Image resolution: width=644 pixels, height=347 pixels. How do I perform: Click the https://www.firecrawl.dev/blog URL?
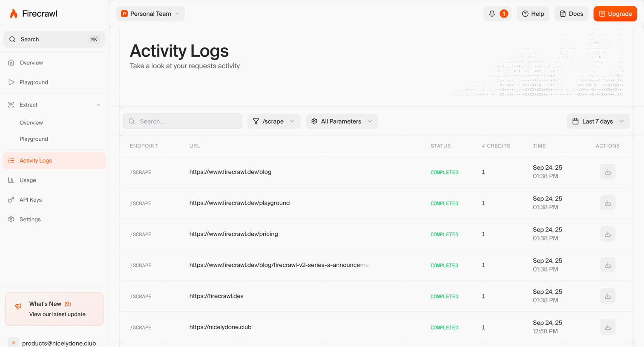click(230, 172)
